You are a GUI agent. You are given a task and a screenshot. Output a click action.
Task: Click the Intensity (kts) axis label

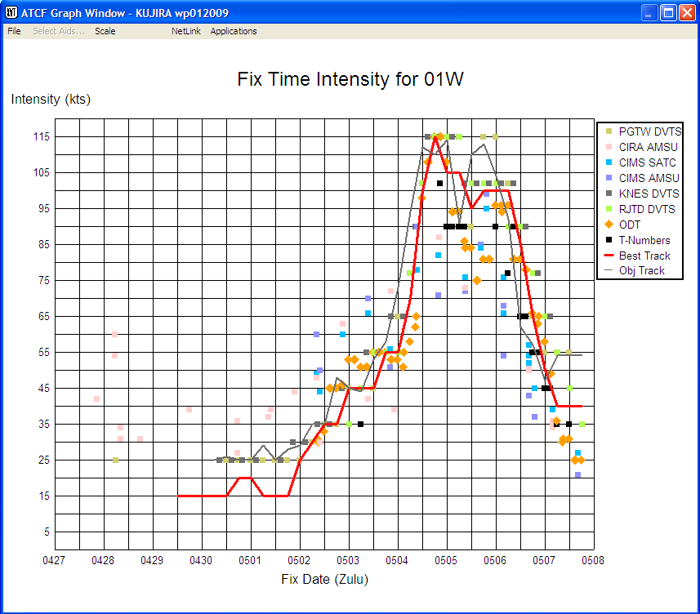pyautogui.click(x=51, y=100)
